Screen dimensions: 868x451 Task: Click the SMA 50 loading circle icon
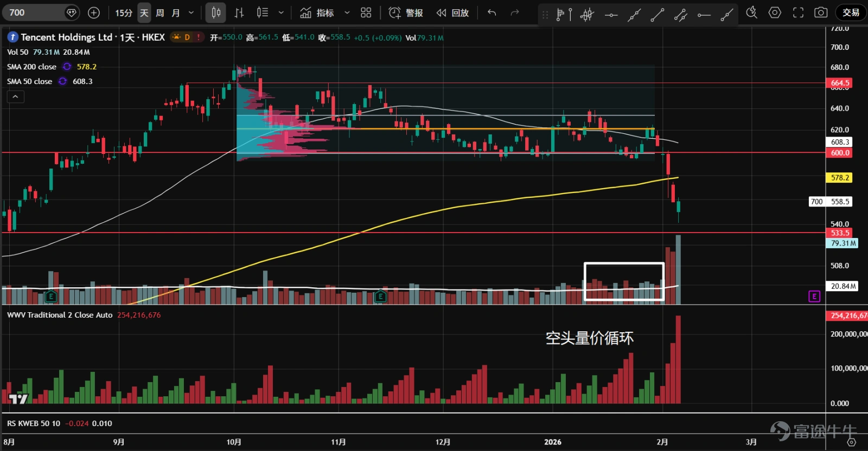(x=63, y=81)
